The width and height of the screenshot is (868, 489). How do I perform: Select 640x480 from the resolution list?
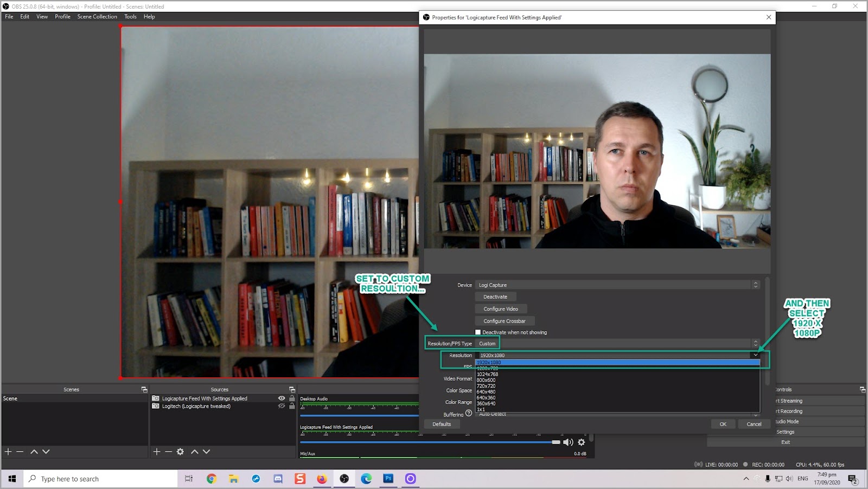click(x=617, y=392)
